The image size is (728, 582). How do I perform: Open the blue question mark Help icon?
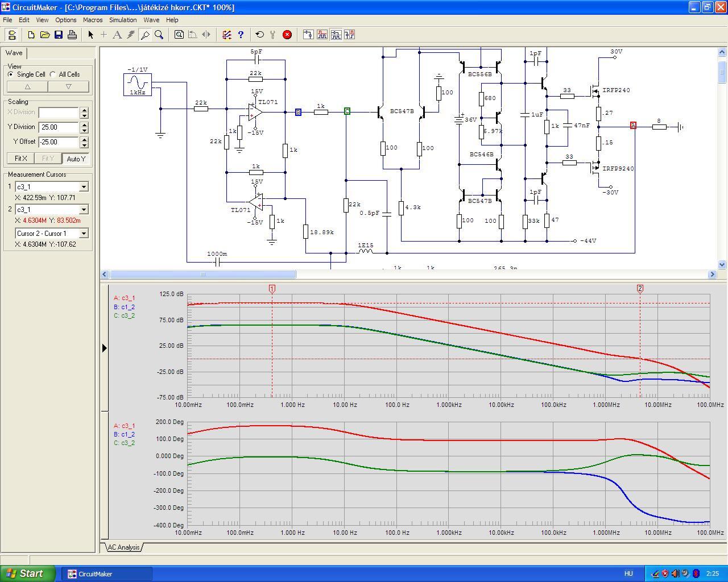tap(241, 35)
